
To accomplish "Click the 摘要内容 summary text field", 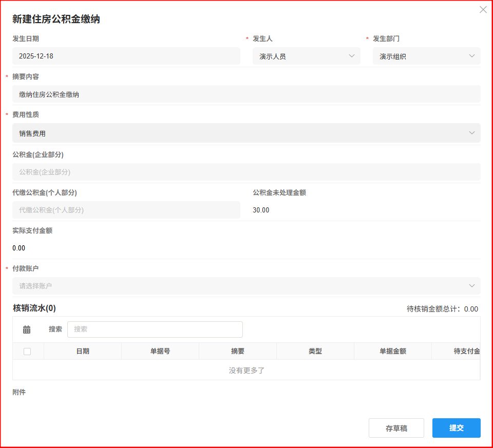I will (x=245, y=94).
